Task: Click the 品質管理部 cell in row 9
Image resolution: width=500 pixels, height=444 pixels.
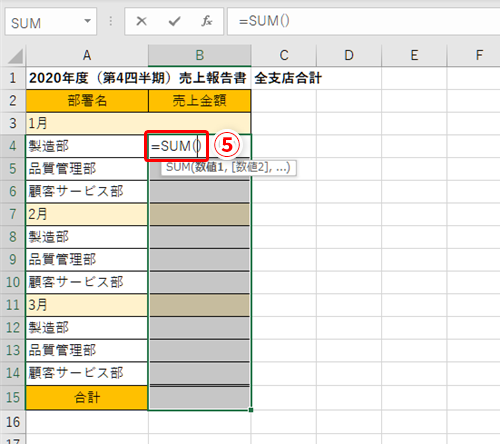Action: pyautogui.click(x=87, y=259)
